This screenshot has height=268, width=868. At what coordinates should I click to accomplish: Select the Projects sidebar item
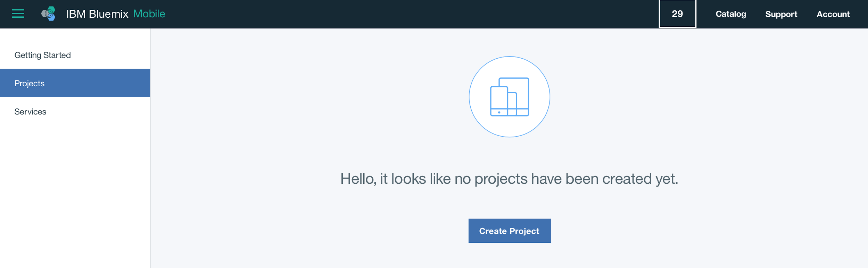[30, 83]
